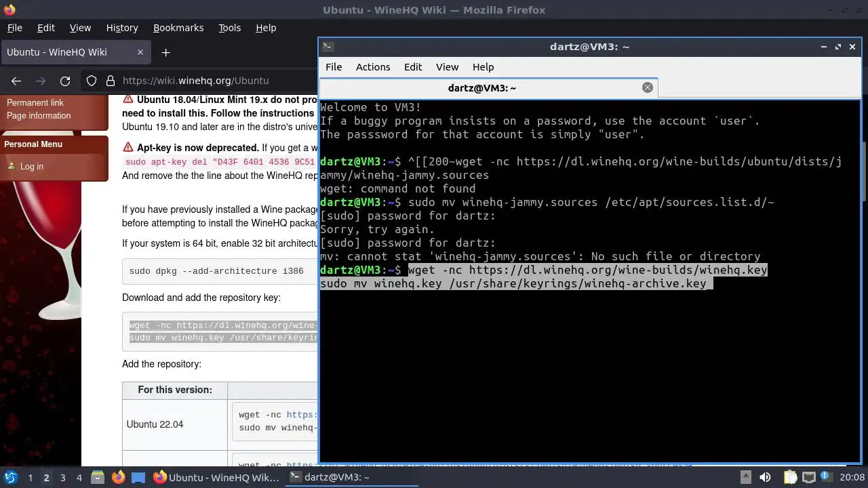
Task: Open Firefox History menu
Action: coord(122,28)
